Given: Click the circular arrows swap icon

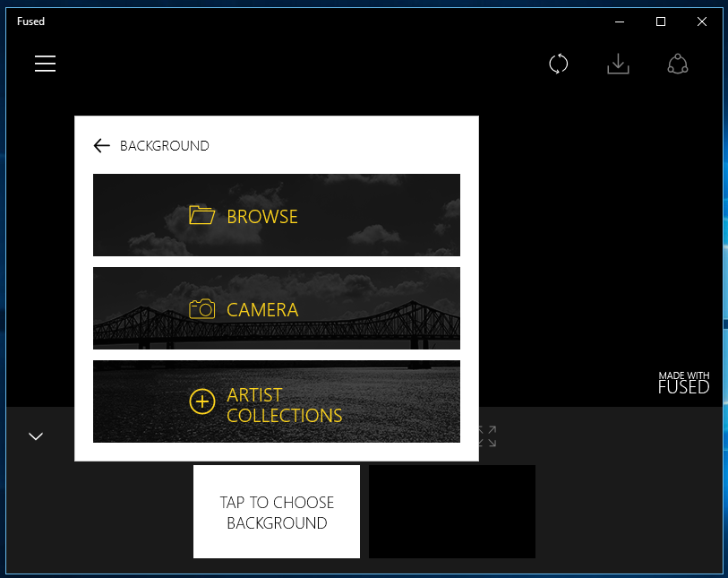Looking at the screenshot, I should (x=559, y=65).
